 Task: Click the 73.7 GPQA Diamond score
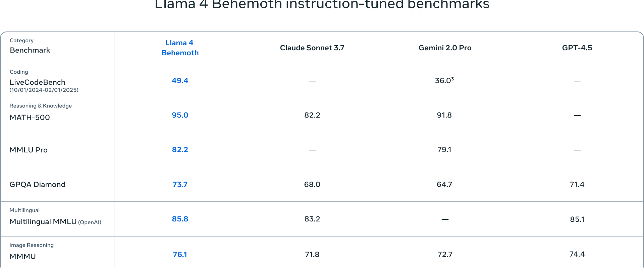[x=180, y=185]
